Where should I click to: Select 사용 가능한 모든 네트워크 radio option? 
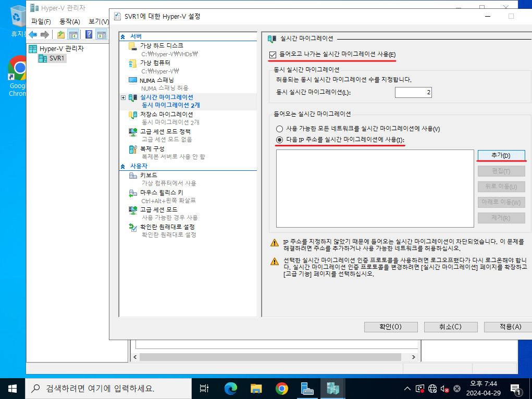(279, 129)
